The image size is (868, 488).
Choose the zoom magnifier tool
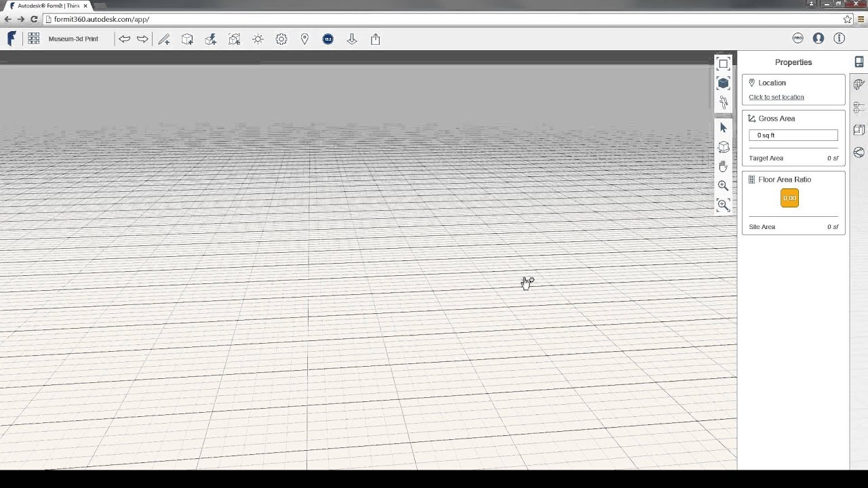[x=724, y=185]
